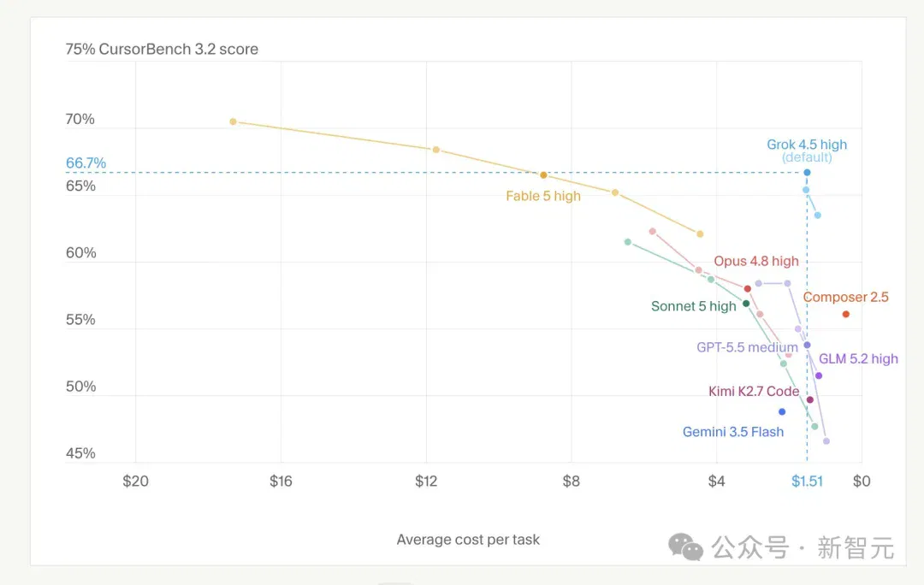Click the GLM 5.2 high purple dot

tap(819, 375)
